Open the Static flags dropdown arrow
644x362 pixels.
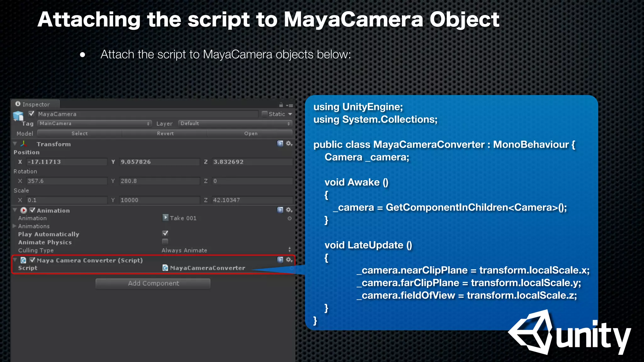[x=290, y=114]
